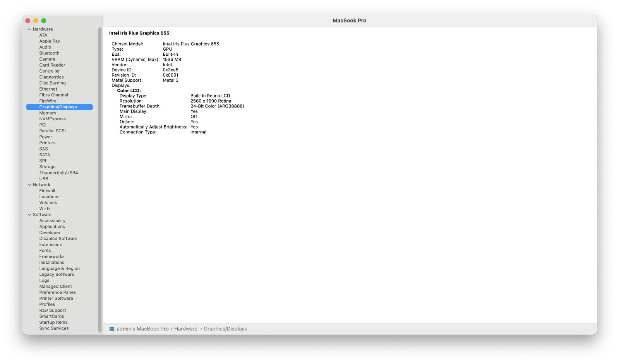Click Hardware in the bottom path bar
Screen dimensions: 619x364
pos(186,329)
